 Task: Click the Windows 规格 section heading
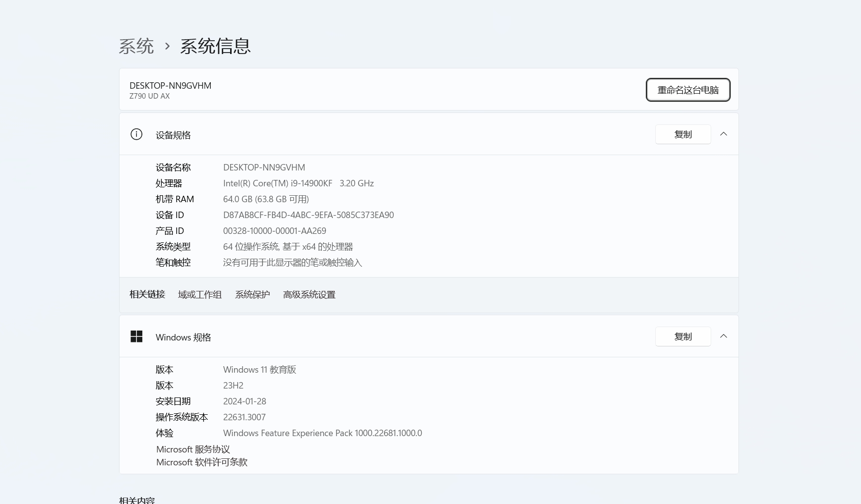click(x=184, y=337)
